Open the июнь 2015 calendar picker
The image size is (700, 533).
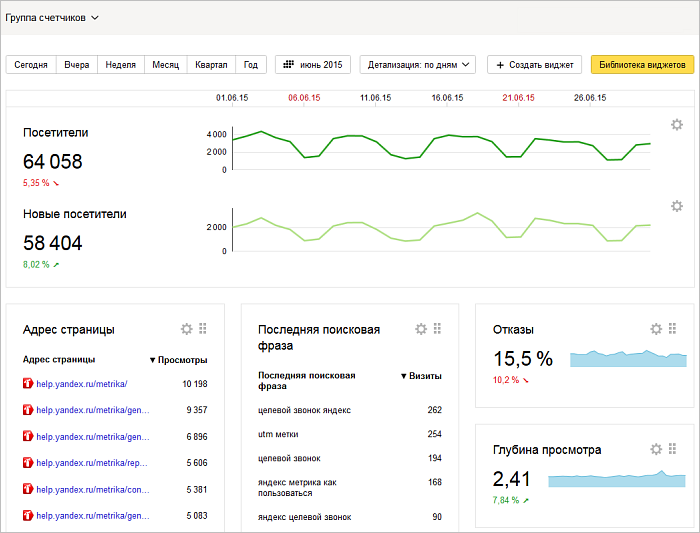[x=313, y=64]
